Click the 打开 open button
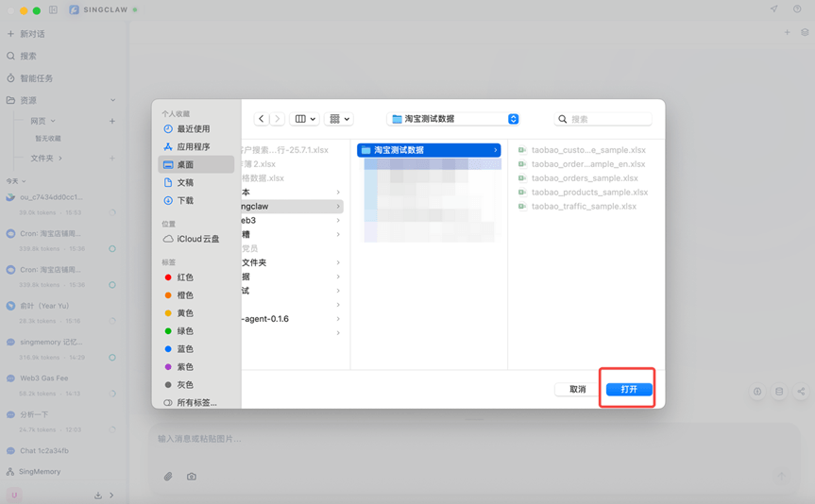 pos(629,390)
